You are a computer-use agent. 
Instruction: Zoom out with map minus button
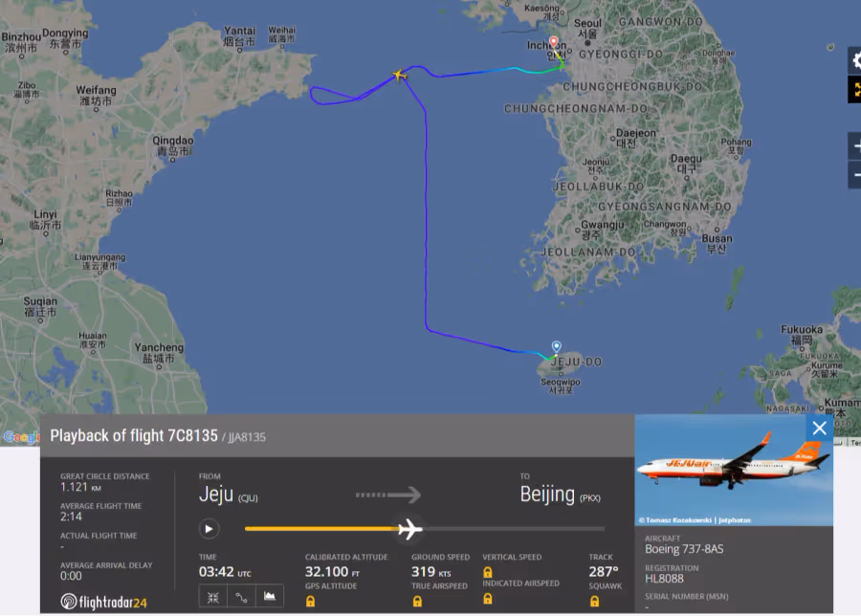click(x=855, y=175)
